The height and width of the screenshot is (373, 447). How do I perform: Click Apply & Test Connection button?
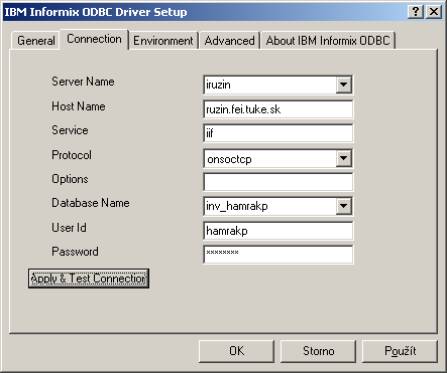coord(88,278)
